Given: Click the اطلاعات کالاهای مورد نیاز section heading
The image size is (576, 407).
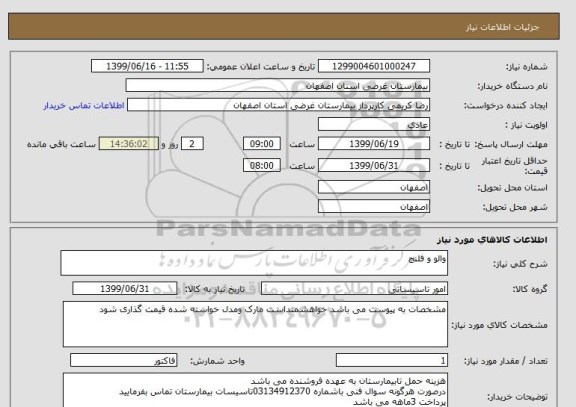Looking at the screenshot, I should click(492, 240).
